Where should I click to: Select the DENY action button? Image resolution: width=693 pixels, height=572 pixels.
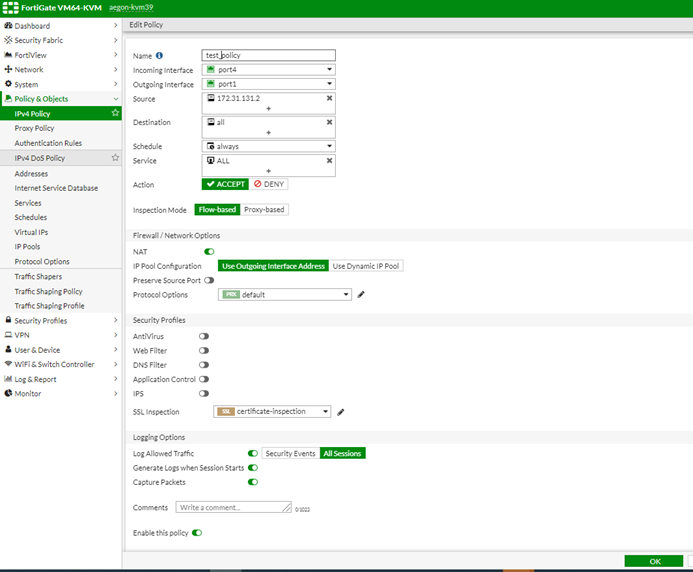coord(269,184)
